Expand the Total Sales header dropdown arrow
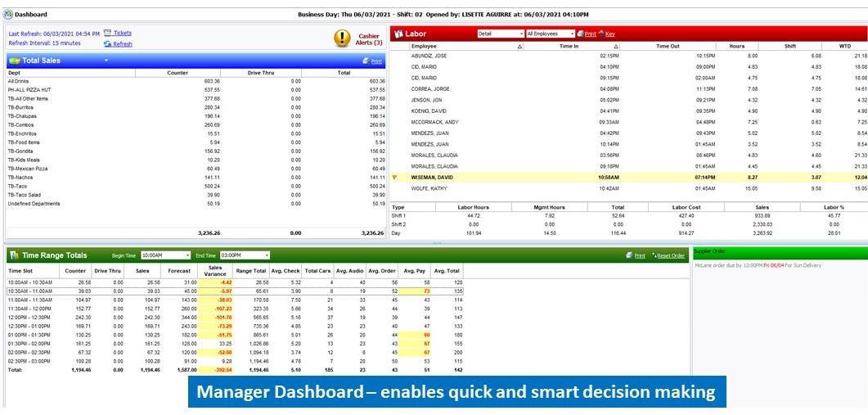This screenshot has width=868, height=415. coord(106,61)
